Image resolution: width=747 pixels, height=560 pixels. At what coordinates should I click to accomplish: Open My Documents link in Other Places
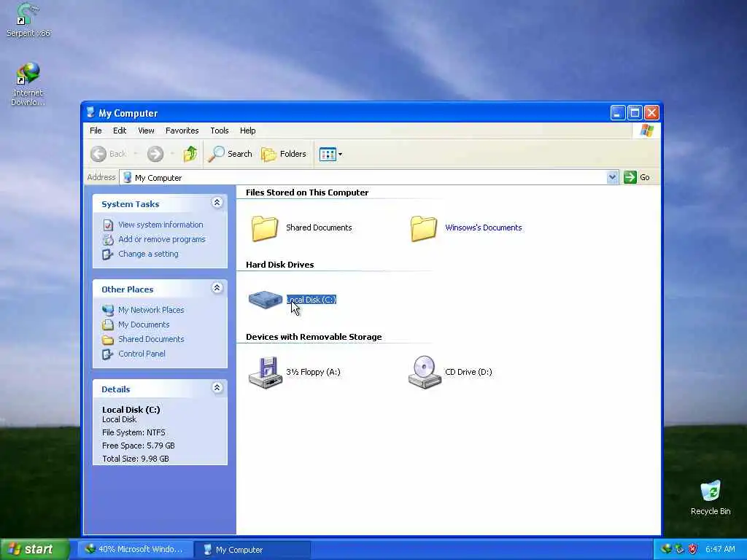click(144, 324)
